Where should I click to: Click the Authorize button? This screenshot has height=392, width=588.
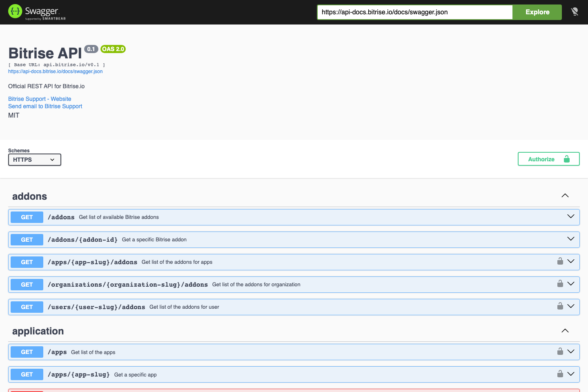(541, 159)
